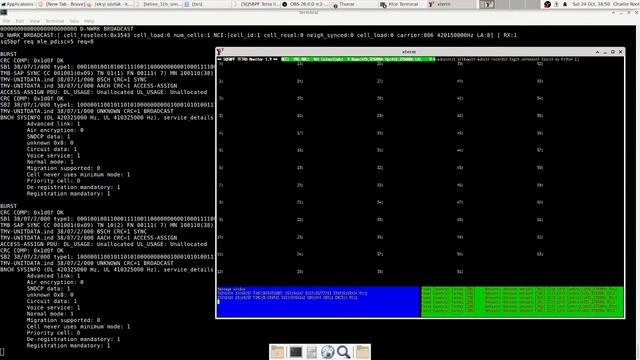The height and width of the screenshot is (360, 640).
Task: Launch the terminal emulator from the dock
Action: [x=296, y=351]
